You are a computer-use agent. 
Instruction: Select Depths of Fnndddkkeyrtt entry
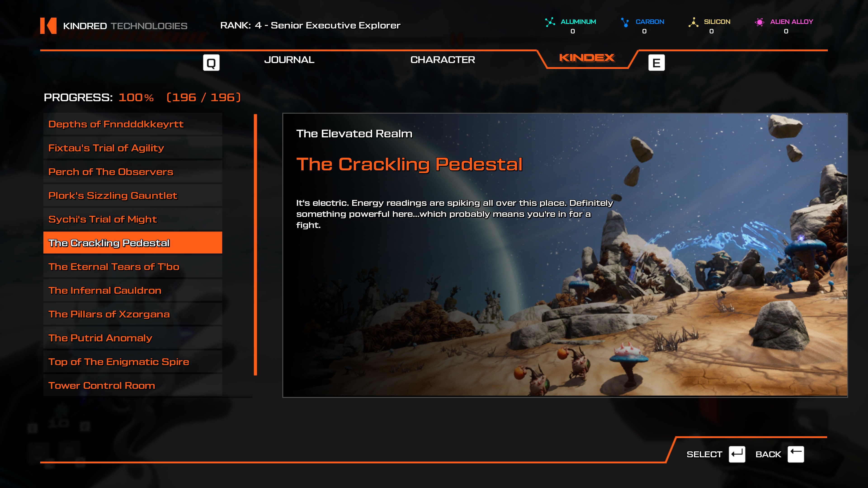133,124
